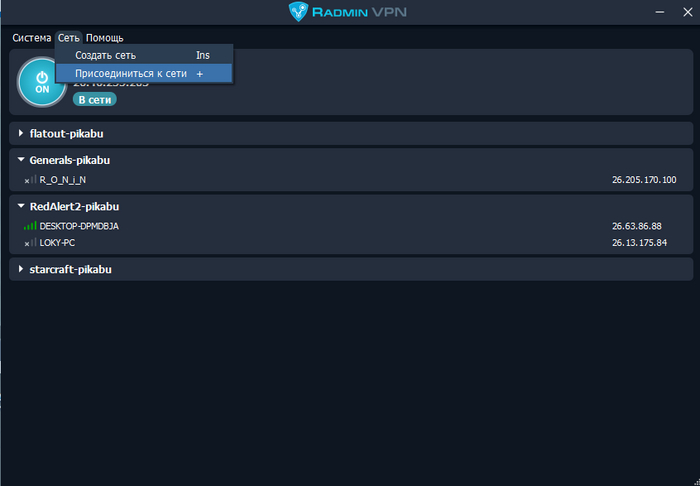Image resolution: width=700 pixels, height=486 pixels.
Task: Open the Помощь menu
Action: point(104,38)
